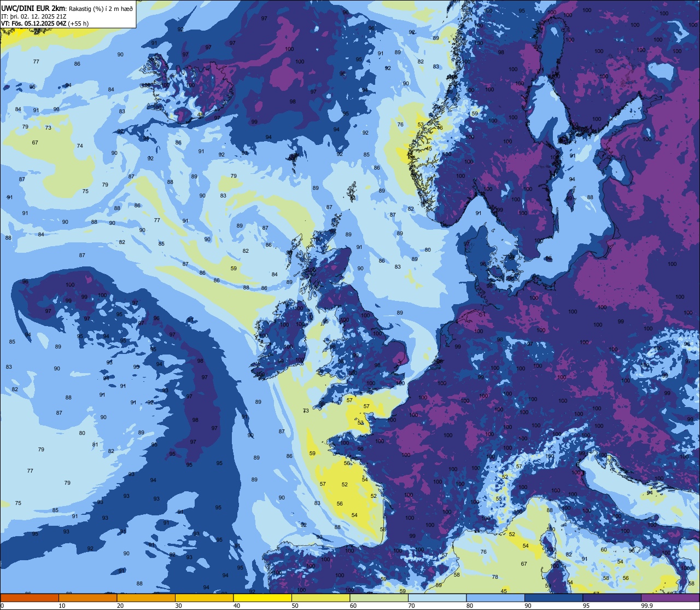Select the legend color between 95 and 99.9
This screenshot has height=610, width=700.
(612, 597)
